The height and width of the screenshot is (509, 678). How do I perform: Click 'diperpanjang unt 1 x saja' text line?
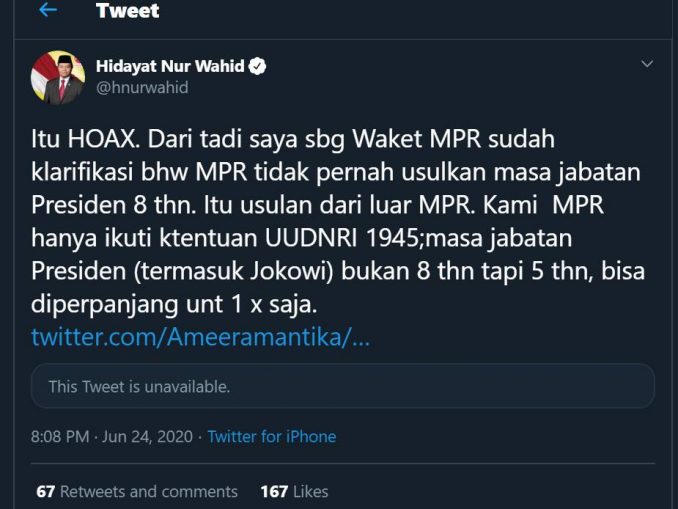(x=174, y=304)
